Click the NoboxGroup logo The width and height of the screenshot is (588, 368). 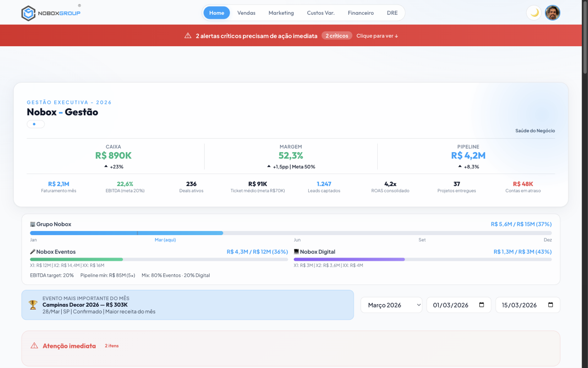coord(51,13)
